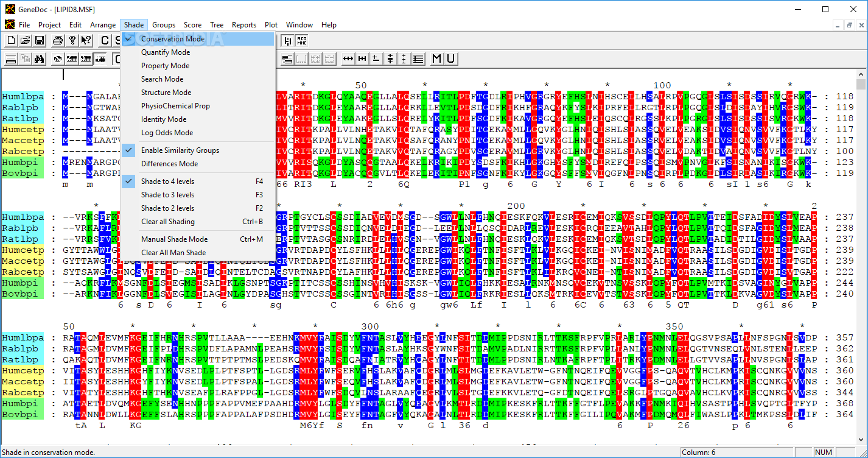Click the 'ACD MHE' toolbar icon

coord(301,41)
